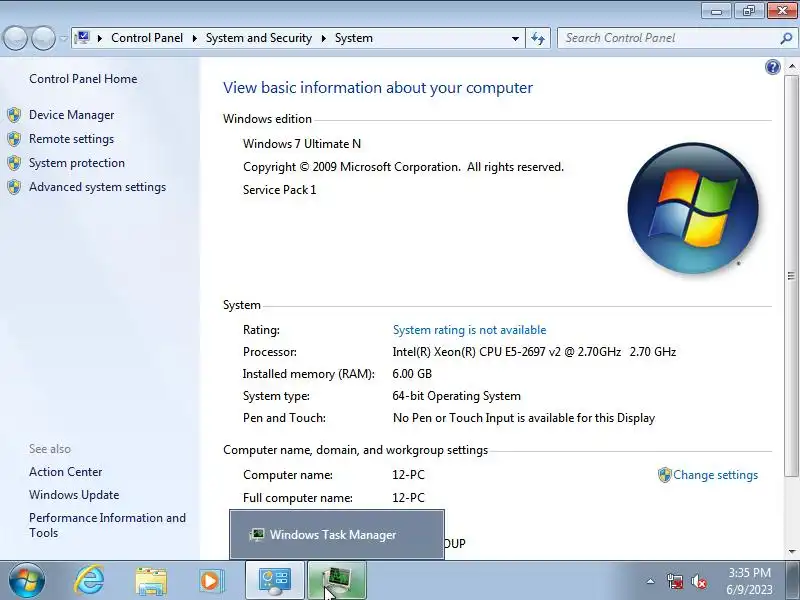
Task: Click the muted volume tray icon
Action: click(x=698, y=581)
